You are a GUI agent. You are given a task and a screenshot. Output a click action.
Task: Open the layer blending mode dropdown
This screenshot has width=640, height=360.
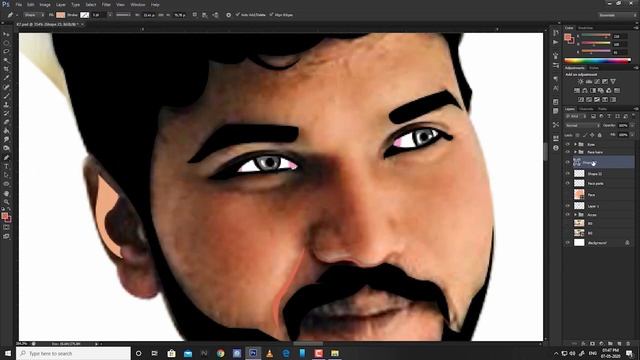(582, 126)
